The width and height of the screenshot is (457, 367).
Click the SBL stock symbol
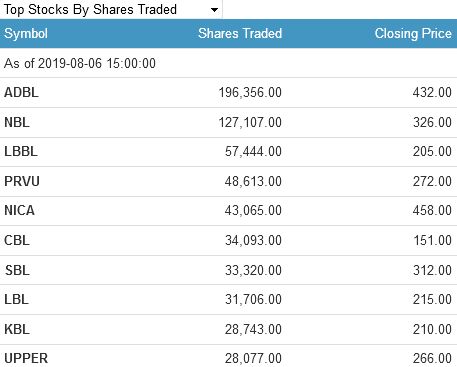click(17, 270)
